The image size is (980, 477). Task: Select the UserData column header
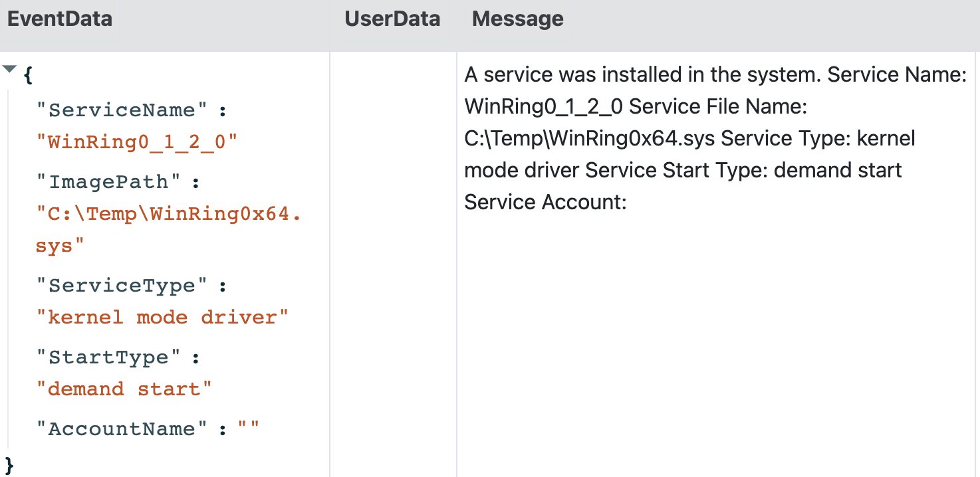(x=392, y=19)
